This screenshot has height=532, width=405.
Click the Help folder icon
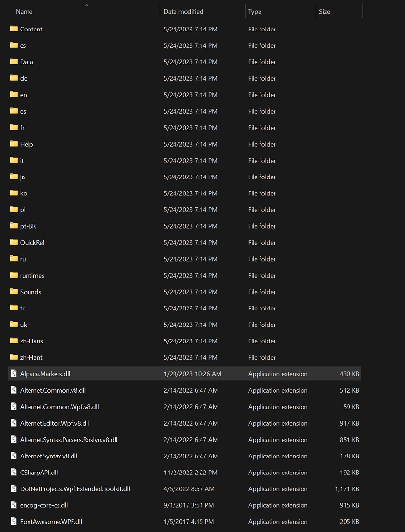coord(14,144)
